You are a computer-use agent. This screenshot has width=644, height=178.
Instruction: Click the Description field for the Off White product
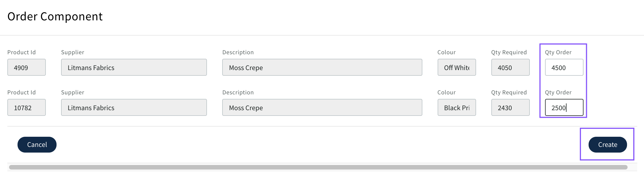[x=322, y=68]
